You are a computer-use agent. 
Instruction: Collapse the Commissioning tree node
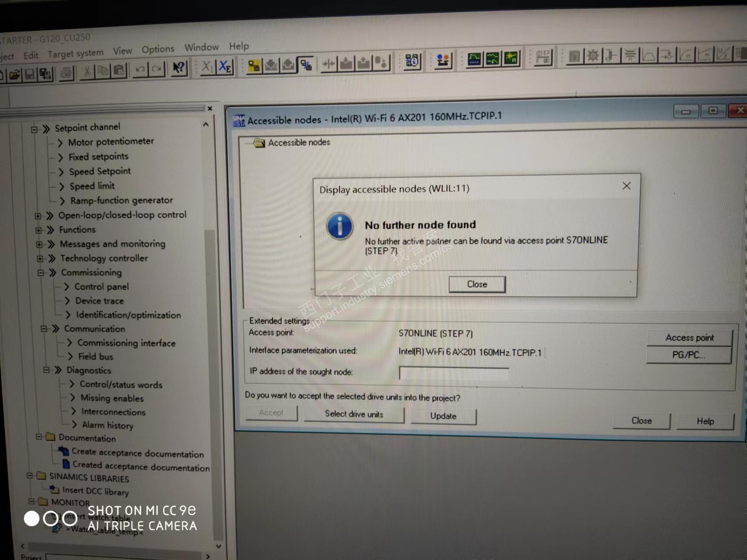(x=41, y=273)
